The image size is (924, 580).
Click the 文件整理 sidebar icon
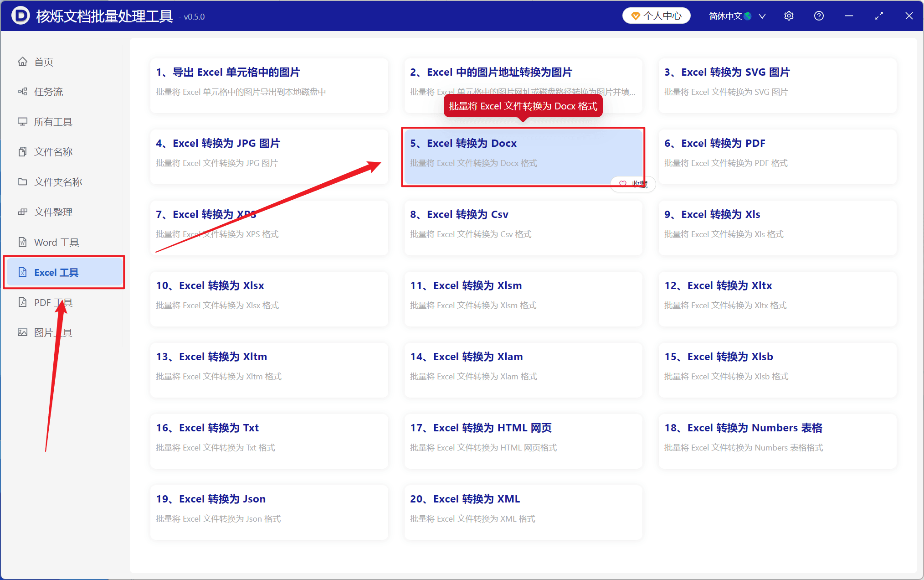(22, 212)
